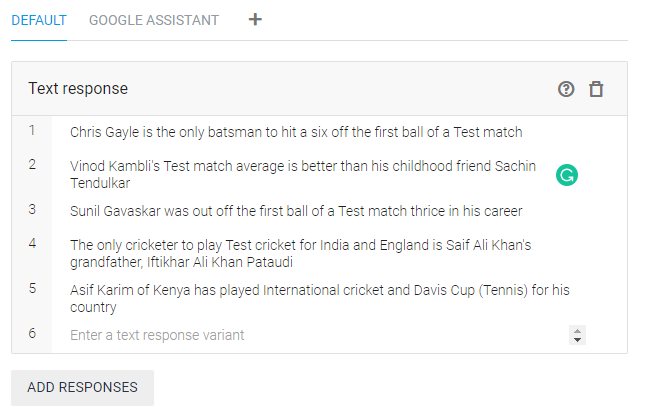Add a new platform tab with plus

point(255,19)
